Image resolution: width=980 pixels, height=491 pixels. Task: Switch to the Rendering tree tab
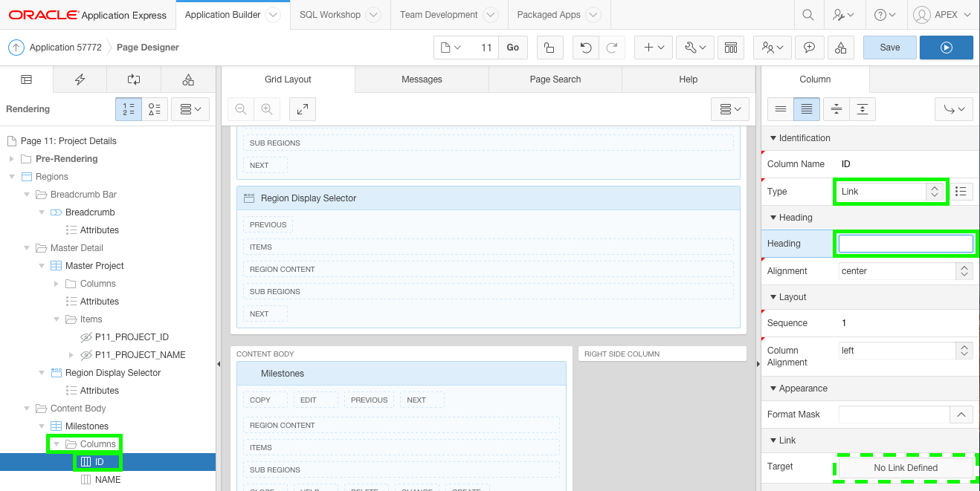(x=26, y=79)
